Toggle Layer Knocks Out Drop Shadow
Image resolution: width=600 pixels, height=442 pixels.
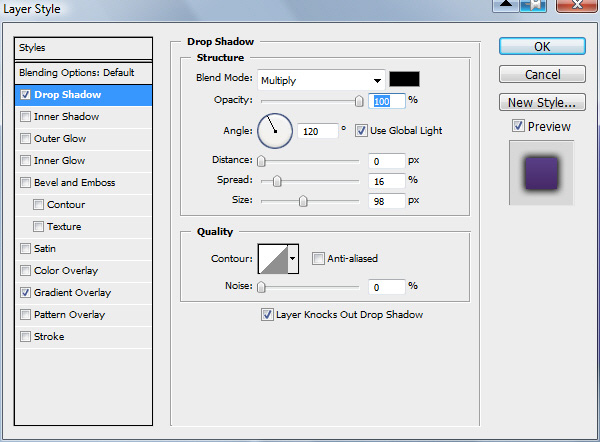pyautogui.click(x=267, y=315)
